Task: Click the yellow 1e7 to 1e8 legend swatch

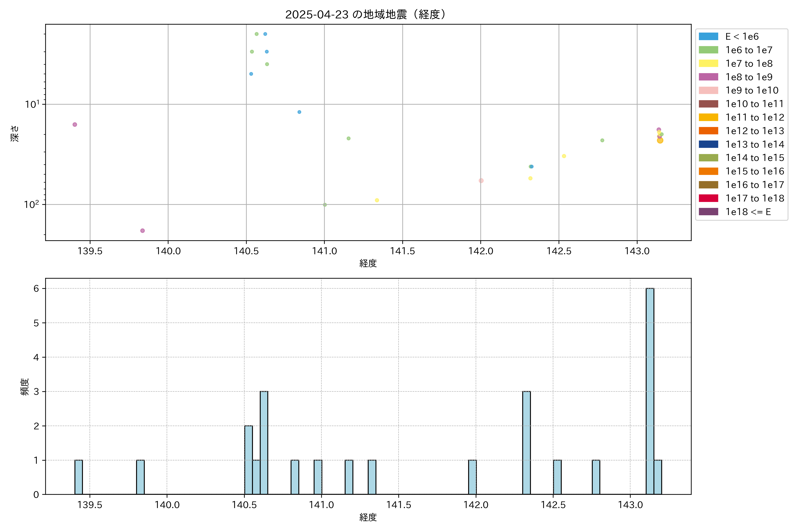Action: [708, 63]
